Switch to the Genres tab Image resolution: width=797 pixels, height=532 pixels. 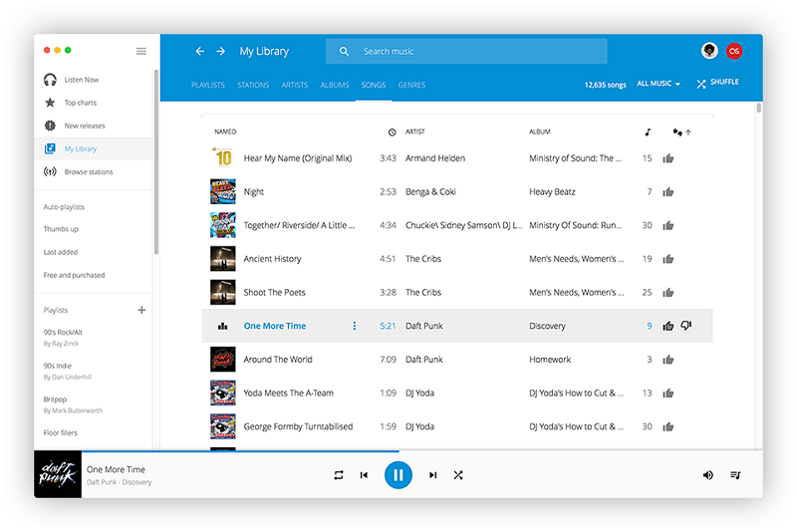(x=411, y=85)
